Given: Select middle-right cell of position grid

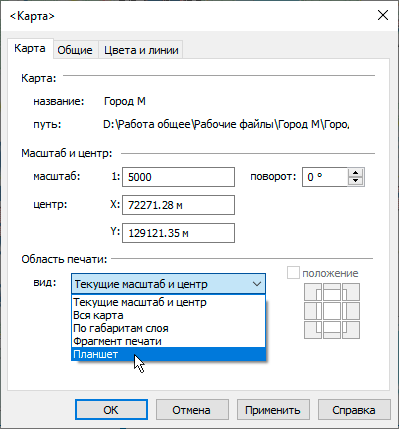Looking at the screenshot, I should point(351,311).
